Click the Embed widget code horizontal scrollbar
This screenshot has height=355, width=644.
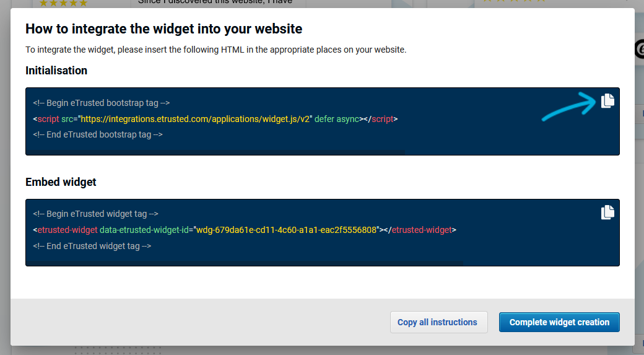click(x=245, y=263)
